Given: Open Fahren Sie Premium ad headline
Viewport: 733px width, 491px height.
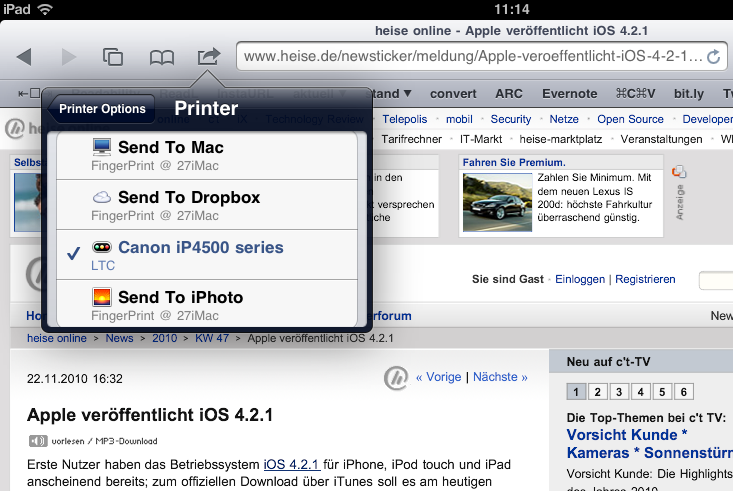Looking at the screenshot, I should 514,162.
